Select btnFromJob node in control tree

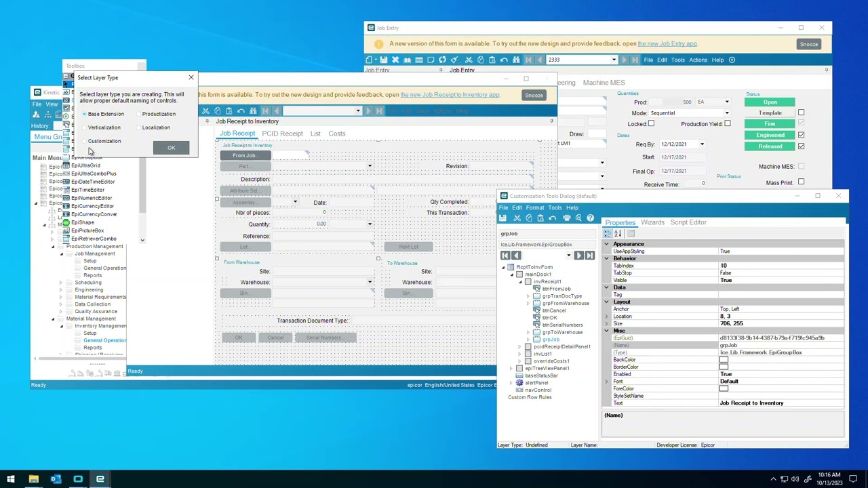point(556,289)
